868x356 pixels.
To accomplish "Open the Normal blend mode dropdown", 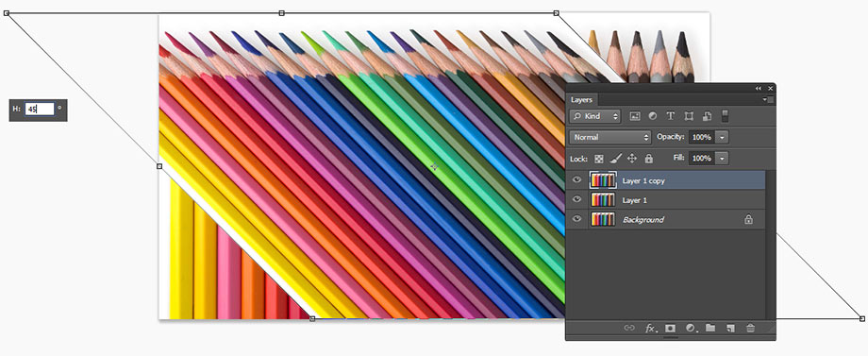I will (x=610, y=137).
